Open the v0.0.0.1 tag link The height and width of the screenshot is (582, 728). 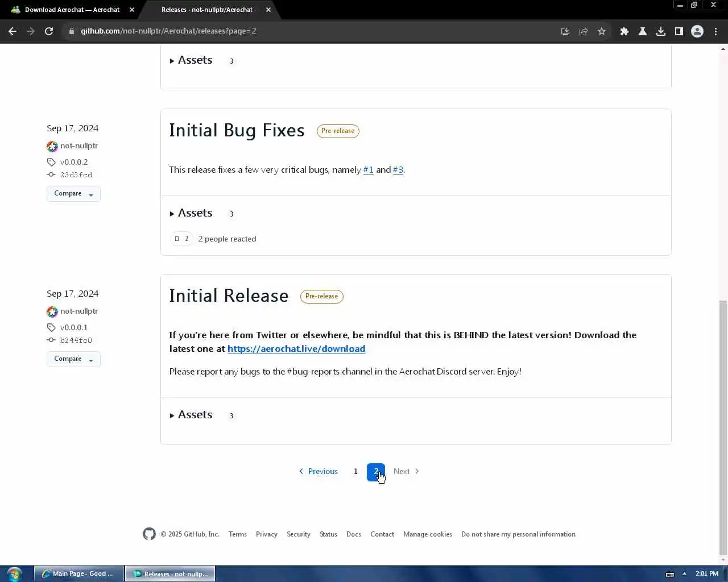(x=74, y=327)
